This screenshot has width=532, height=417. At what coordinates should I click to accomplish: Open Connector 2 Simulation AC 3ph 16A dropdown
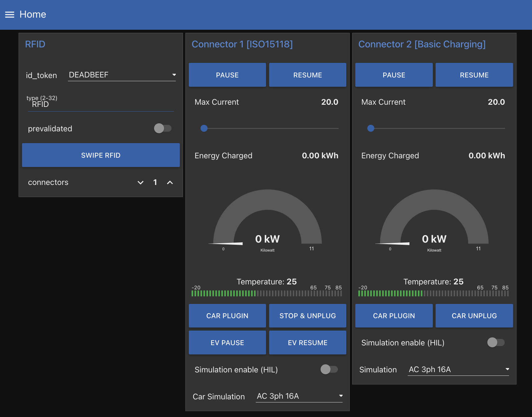tap(458, 369)
